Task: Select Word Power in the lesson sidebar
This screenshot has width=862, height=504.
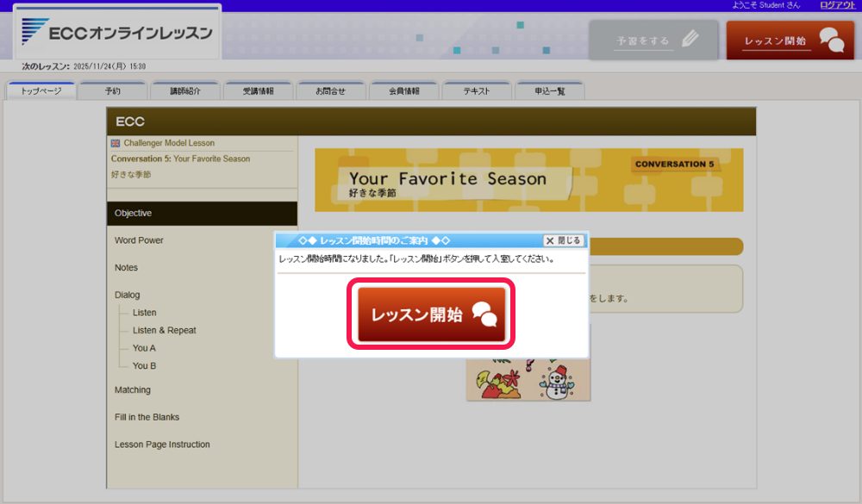Action: [139, 240]
